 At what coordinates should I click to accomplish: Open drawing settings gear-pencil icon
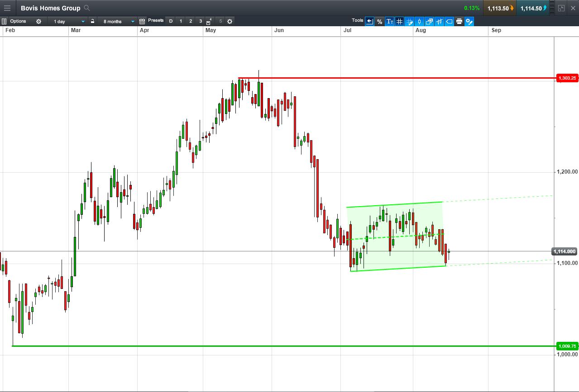469,21
